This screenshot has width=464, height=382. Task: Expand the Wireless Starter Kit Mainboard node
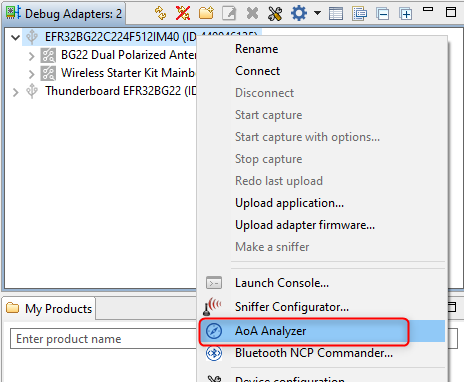[x=32, y=74]
